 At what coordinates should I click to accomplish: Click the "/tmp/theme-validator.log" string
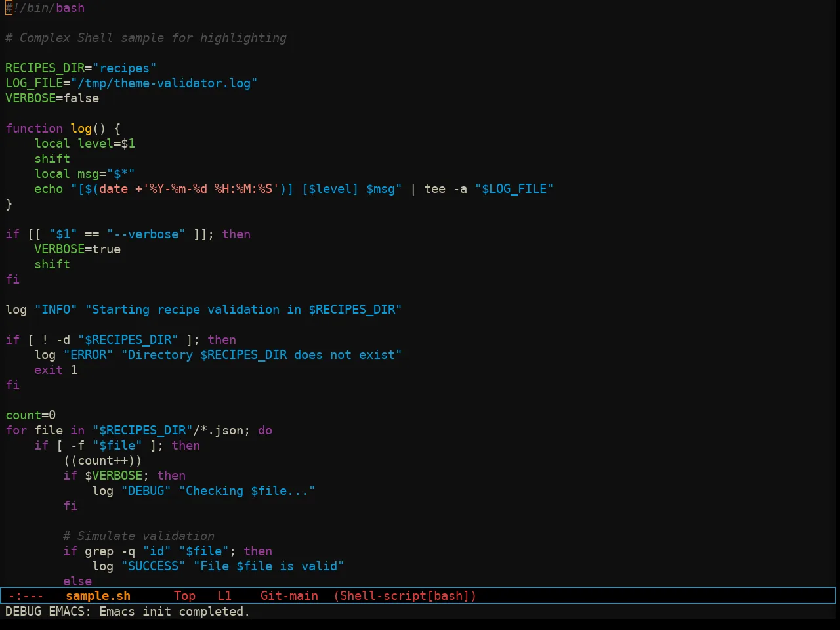[x=164, y=83]
